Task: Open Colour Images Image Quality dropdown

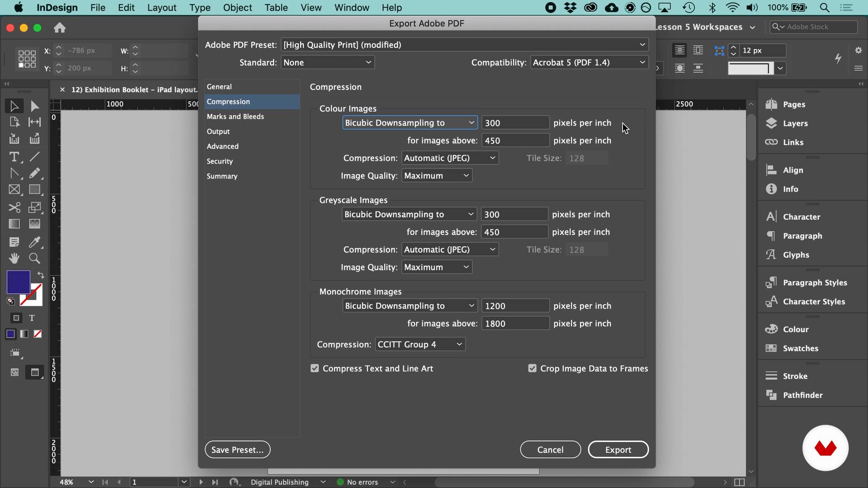Action: point(437,176)
